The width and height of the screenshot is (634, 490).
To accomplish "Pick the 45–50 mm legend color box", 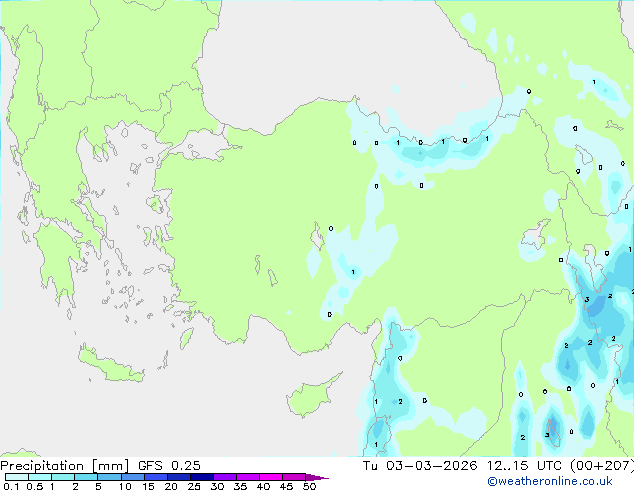I will point(294,477).
